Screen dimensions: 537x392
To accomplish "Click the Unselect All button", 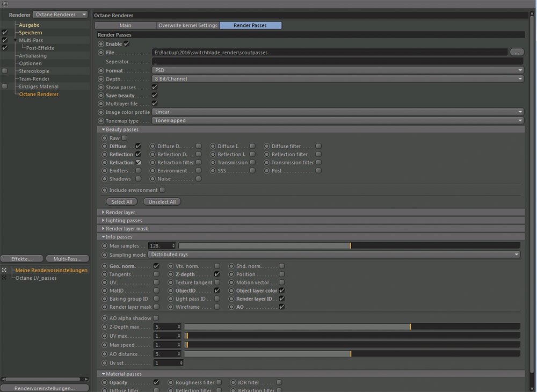I will pyautogui.click(x=162, y=202).
